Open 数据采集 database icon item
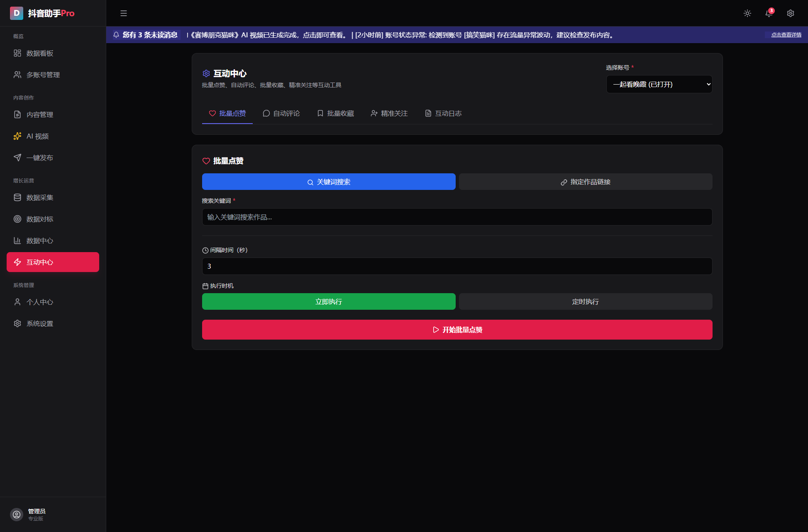808x532 pixels. point(39,197)
